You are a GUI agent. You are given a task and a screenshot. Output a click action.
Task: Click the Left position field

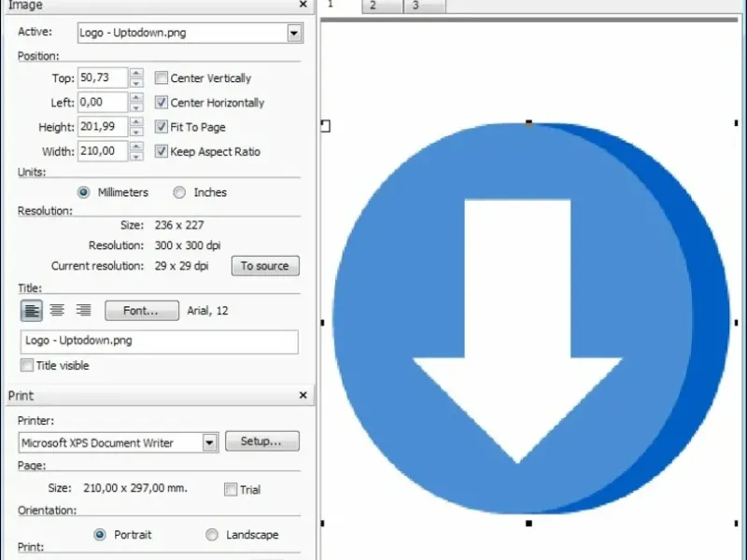click(x=103, y=103)
